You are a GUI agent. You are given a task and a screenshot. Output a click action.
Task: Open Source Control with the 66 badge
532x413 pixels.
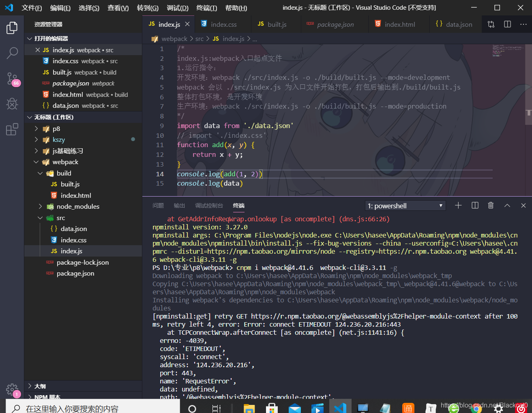[12, 79]
